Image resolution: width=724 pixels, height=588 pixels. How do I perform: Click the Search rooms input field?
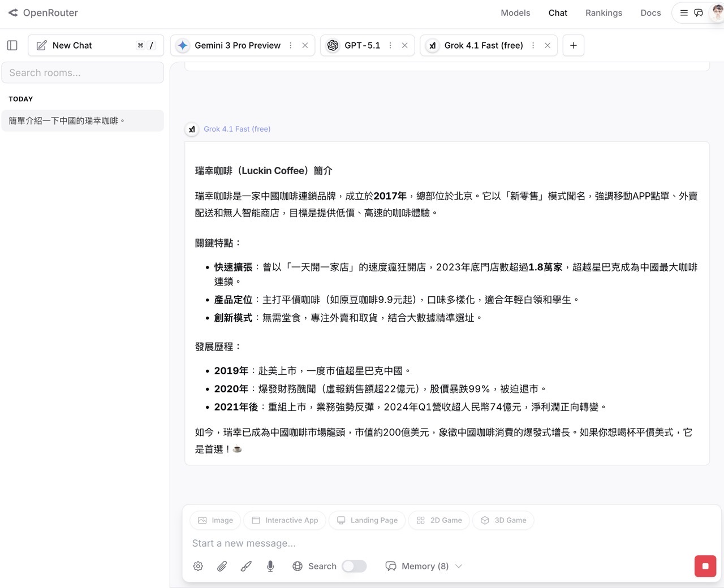[x=83, y=72]
